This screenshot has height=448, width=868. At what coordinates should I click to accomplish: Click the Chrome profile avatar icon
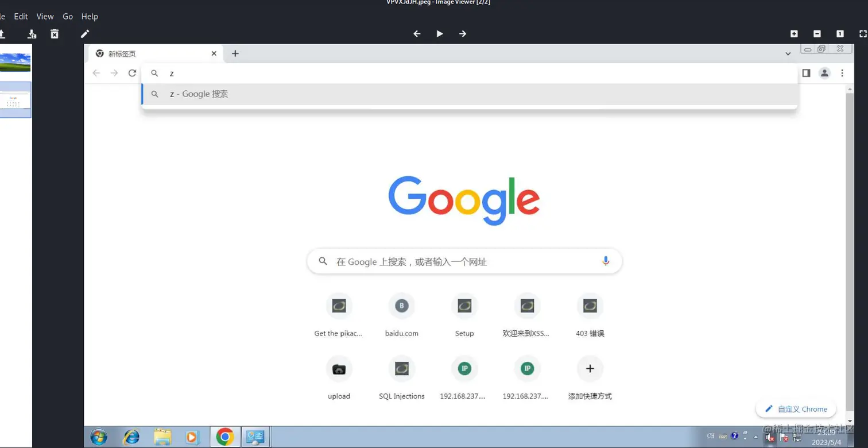[824, 73]
